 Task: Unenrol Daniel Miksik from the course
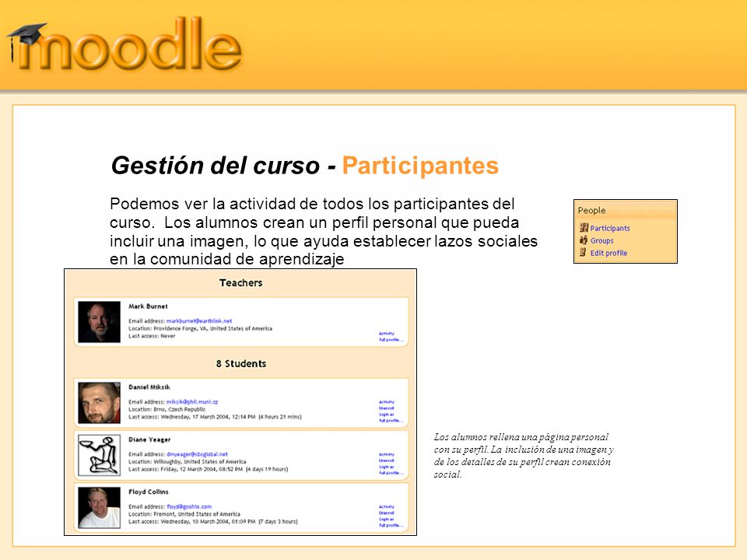[x=387, y=408]
